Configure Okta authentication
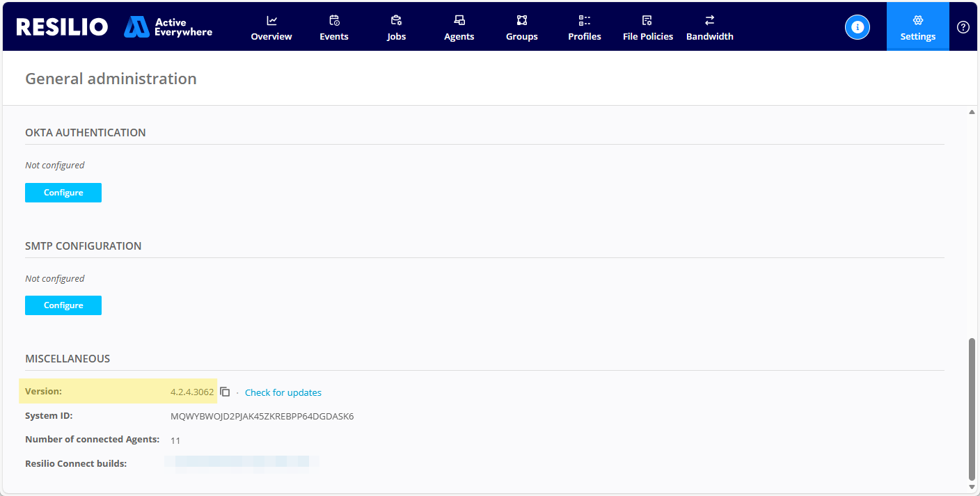The width and height of the screenshot is (980, 496). click(x=63, y=193)
